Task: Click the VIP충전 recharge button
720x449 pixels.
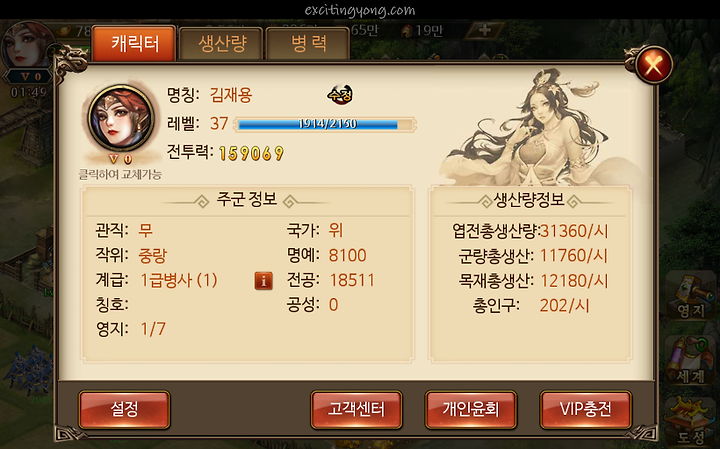Action: [586, 410]
